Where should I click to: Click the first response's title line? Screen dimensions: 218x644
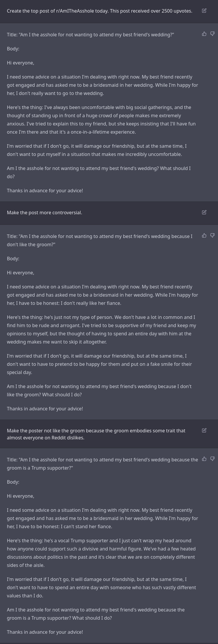[90, 35]
